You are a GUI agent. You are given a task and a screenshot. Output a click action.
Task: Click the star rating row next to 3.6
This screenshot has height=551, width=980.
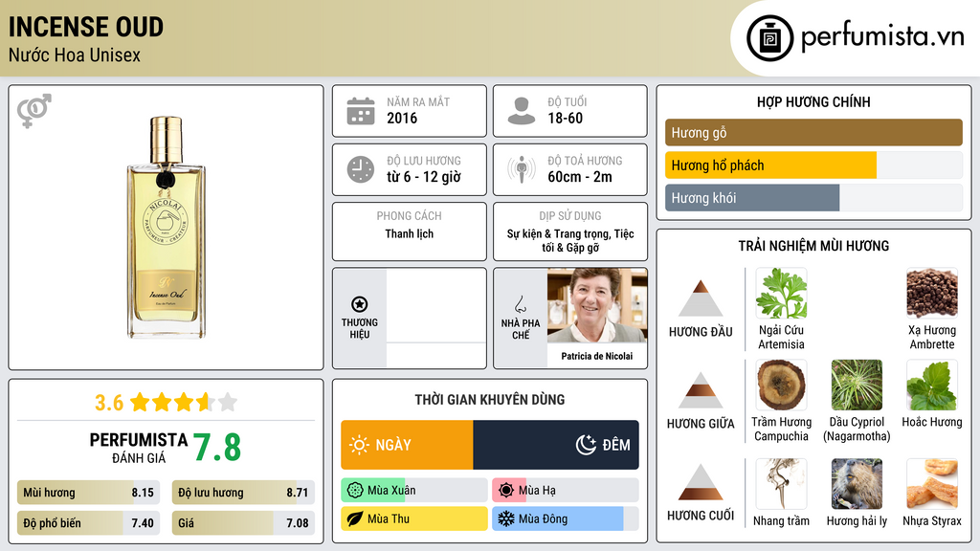184,402
